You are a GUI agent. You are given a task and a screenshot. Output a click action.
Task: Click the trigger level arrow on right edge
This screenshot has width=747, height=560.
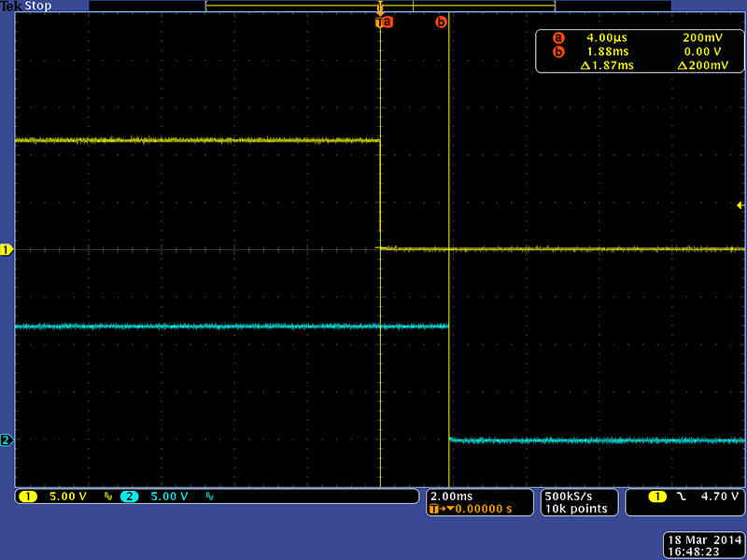point(740,204)
